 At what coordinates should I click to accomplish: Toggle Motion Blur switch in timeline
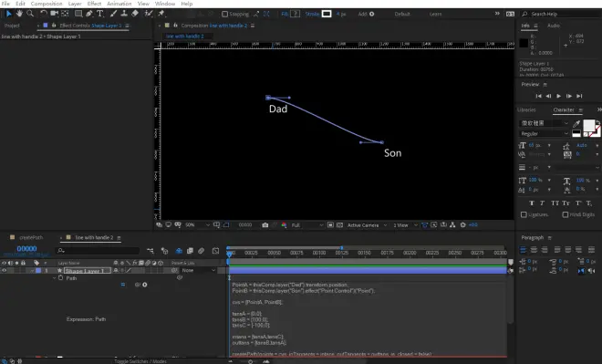[x=202, y=251]
